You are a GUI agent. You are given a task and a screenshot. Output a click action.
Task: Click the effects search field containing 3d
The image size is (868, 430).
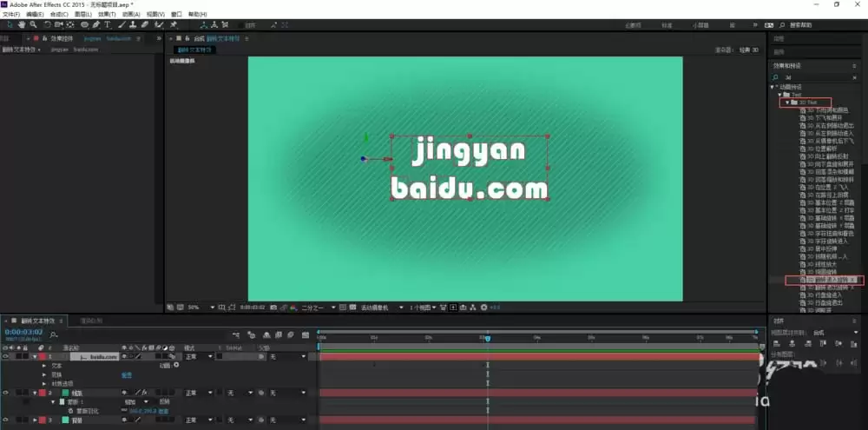click(x=819, y=77)
